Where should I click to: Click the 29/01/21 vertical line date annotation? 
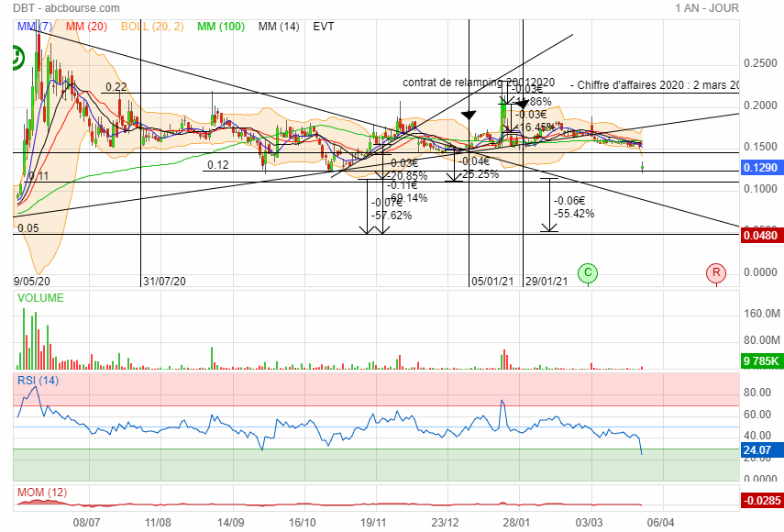tap(547, 282)
